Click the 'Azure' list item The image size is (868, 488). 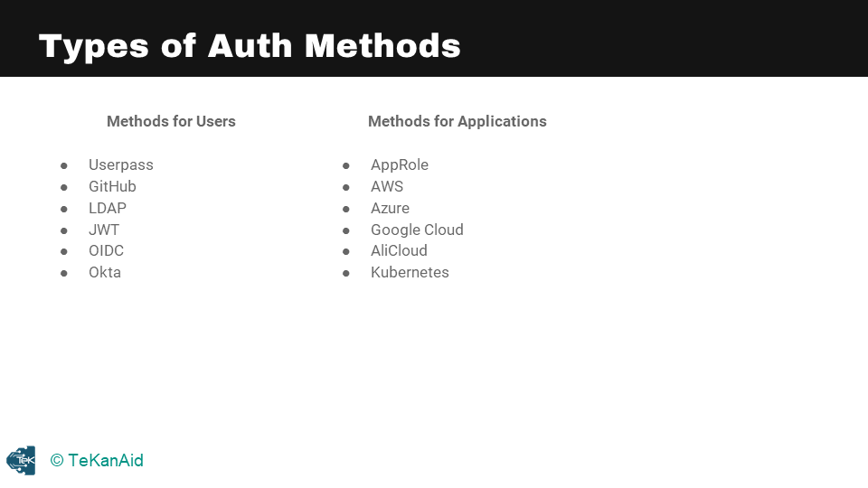point(390,208)
